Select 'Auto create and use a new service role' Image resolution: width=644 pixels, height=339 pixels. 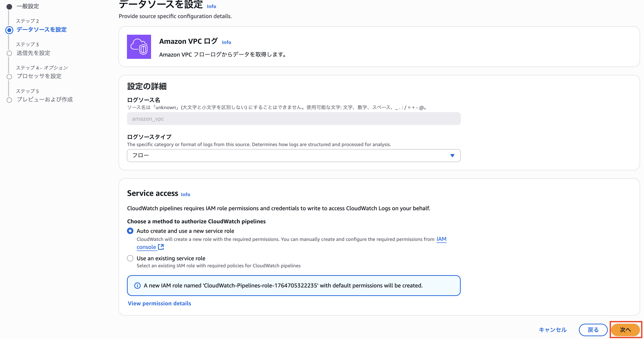pos(130,231)
